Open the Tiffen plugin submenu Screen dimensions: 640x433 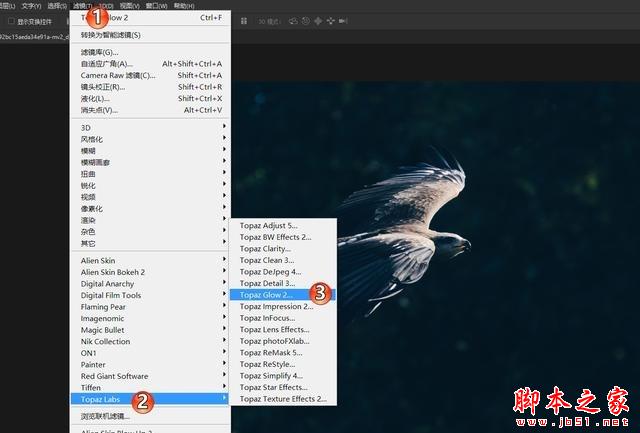coord(150,388)
